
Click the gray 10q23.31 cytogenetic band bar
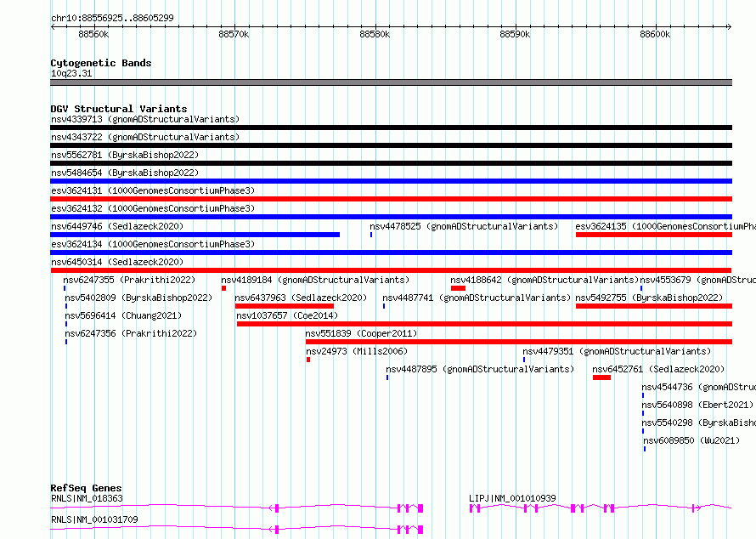tap(391, 83)
